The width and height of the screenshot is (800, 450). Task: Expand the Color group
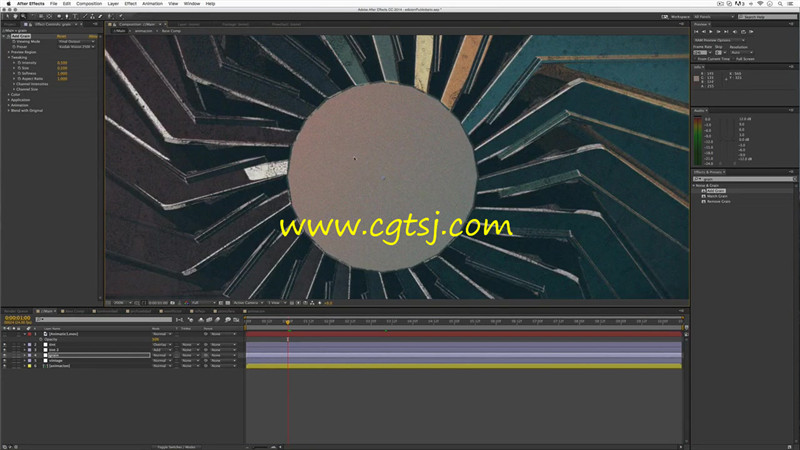click(x=9, y=94)
